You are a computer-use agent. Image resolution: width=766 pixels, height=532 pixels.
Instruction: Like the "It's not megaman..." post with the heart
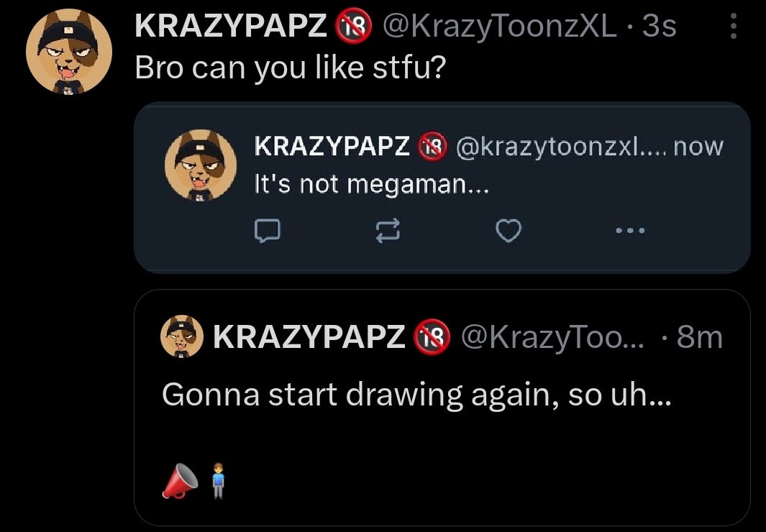[x=509, y=231]
